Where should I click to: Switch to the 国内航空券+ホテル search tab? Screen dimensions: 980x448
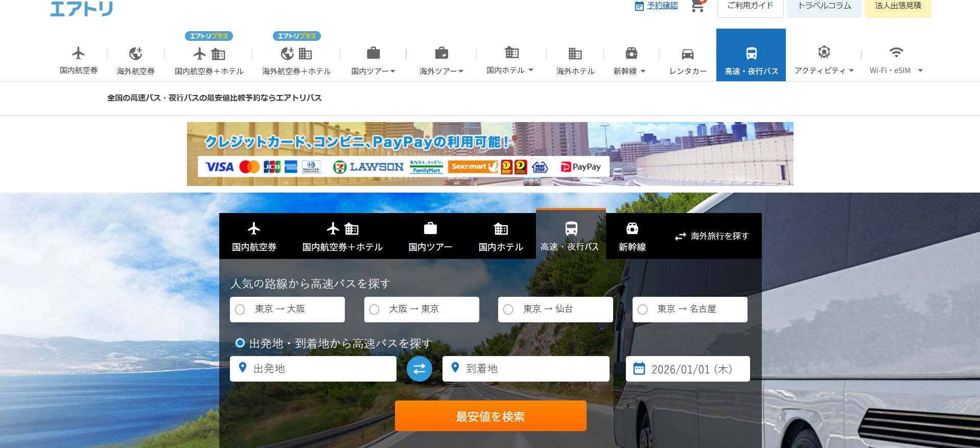tap(342, 237)
